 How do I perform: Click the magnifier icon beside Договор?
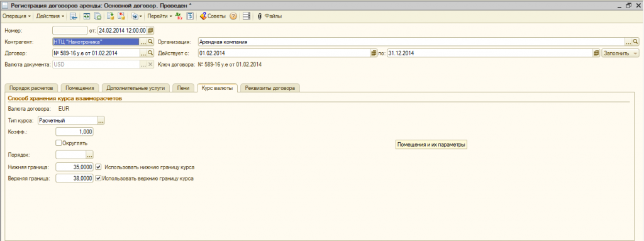click(150, 53)
